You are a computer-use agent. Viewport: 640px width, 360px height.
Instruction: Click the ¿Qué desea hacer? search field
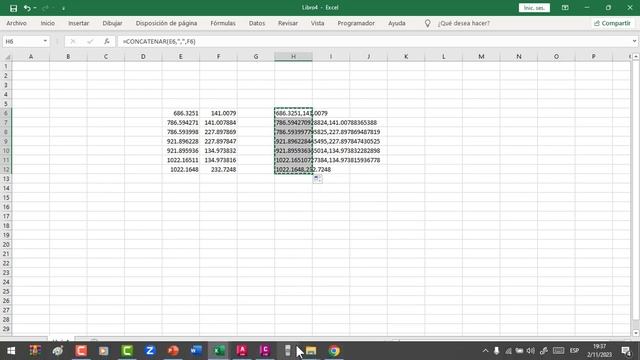click(x=464, y=23)
